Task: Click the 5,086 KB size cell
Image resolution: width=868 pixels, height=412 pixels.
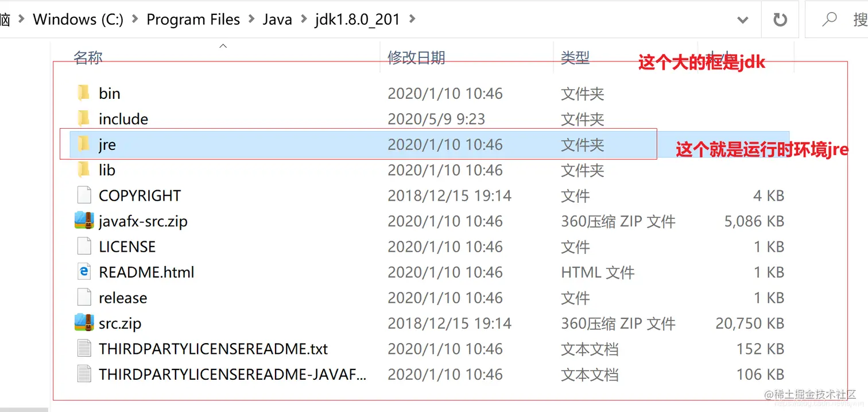Action: pyautogui.click(x=754, y=221)
